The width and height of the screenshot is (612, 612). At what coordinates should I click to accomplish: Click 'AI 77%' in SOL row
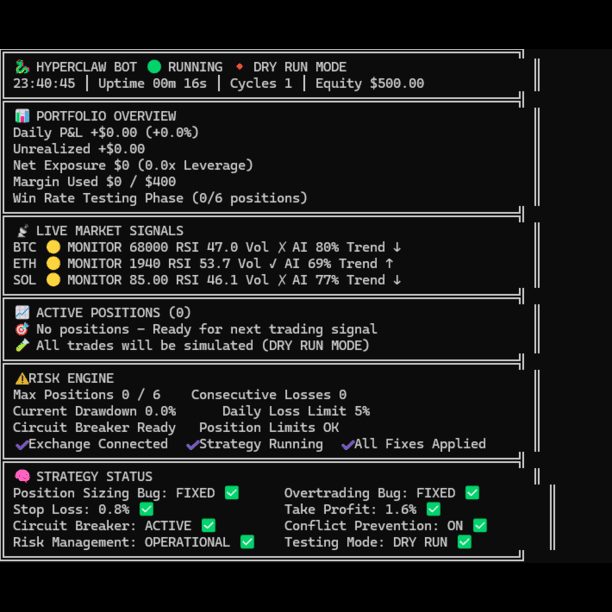tap(315, 280)
